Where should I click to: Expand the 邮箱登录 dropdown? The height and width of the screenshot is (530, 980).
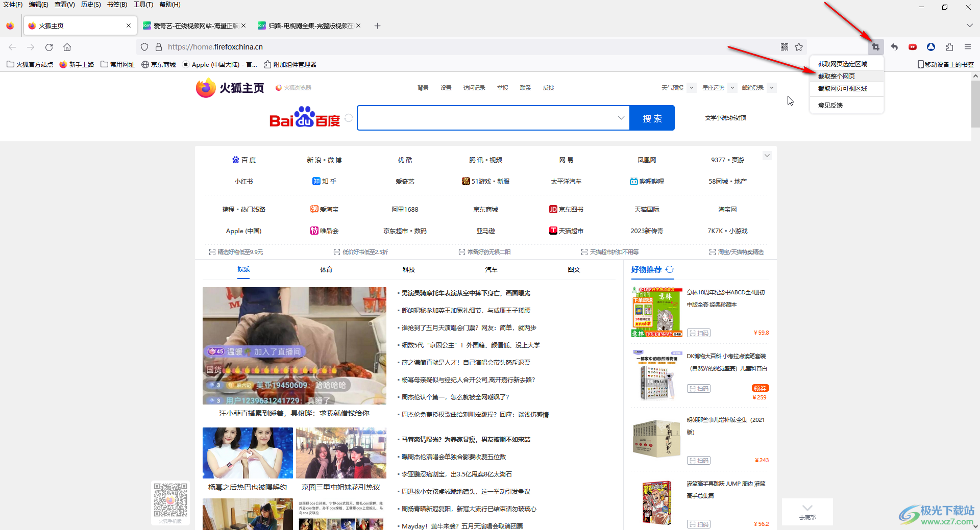coord(772,88)
